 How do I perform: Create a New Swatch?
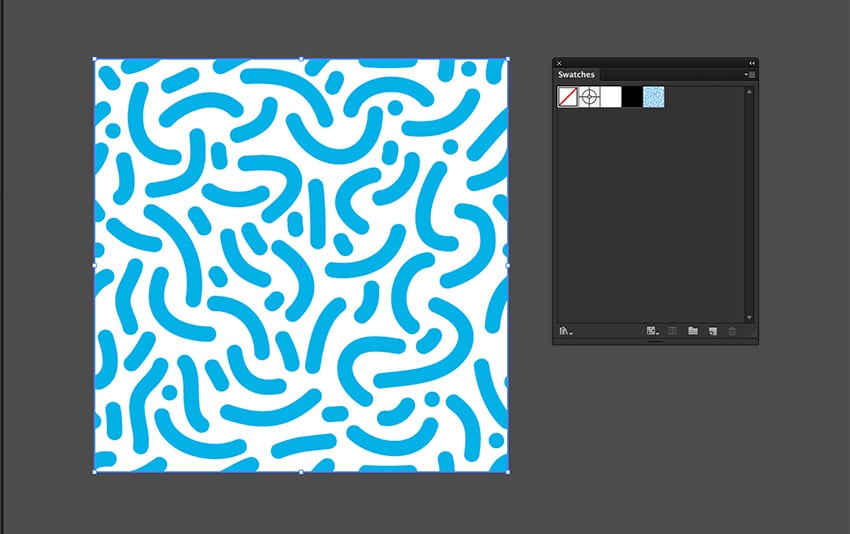click(x=713, y=331)
